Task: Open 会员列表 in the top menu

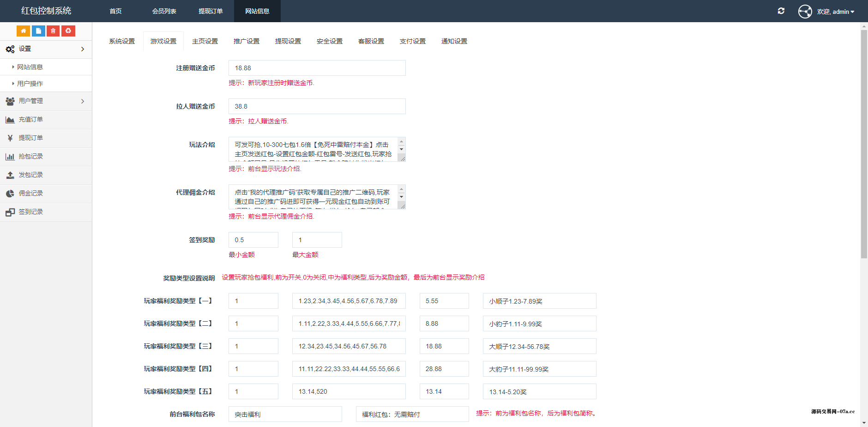Action: [164, 11]
